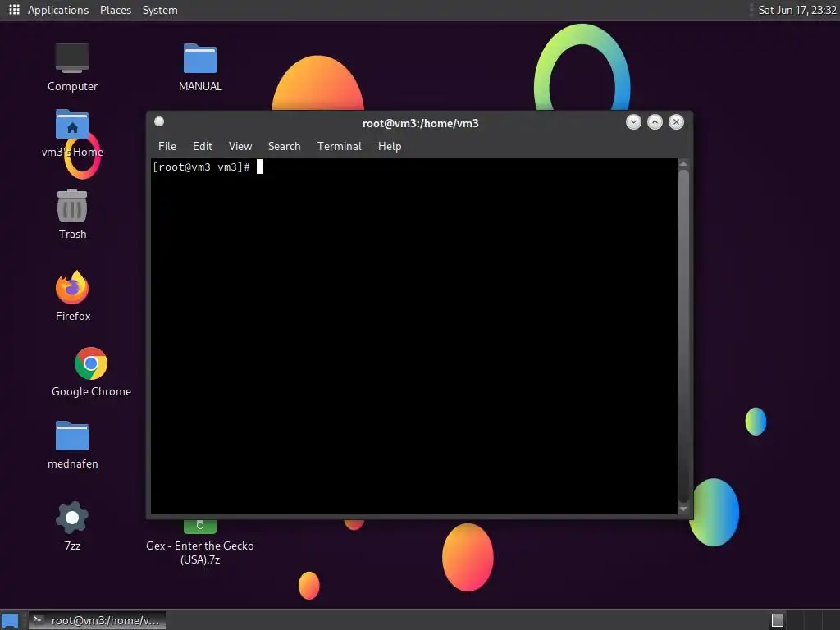Open the Help menu in terminal
Image resolution: width=840 pixels, height=630 pixels.
point(390,146)
